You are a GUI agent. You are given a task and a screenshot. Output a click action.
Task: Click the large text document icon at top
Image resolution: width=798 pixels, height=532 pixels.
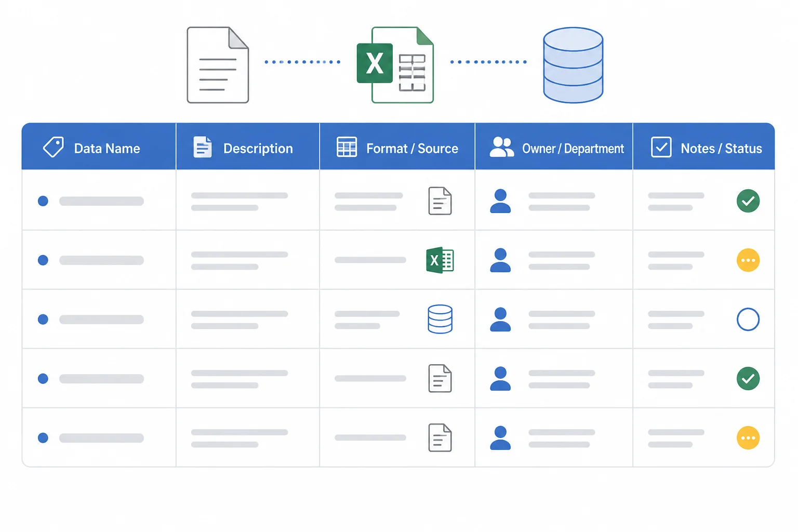[218, 65]
